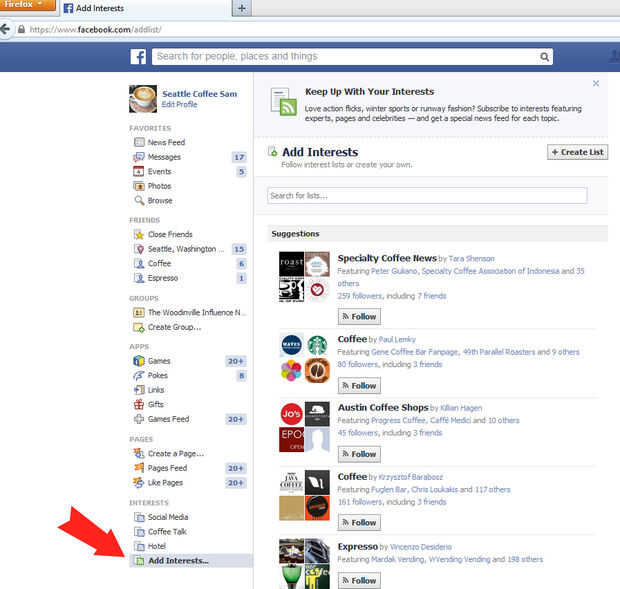620x589 pixels.
Task: Open the Coffee friends list icon
Action: pyautogui.click(x=139, y=264)
